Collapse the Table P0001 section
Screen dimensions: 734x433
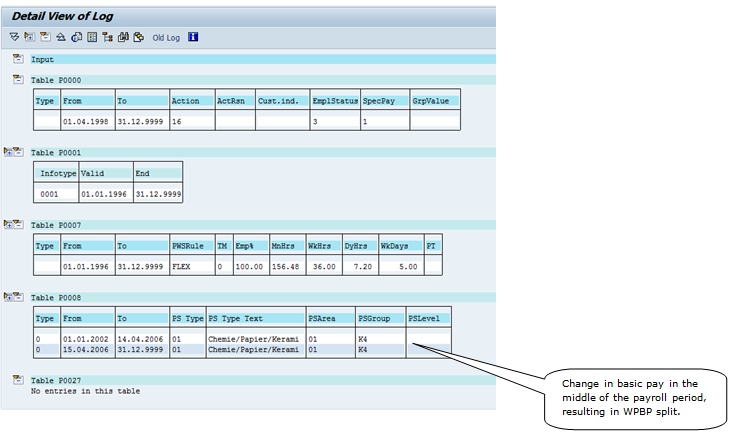13,152
